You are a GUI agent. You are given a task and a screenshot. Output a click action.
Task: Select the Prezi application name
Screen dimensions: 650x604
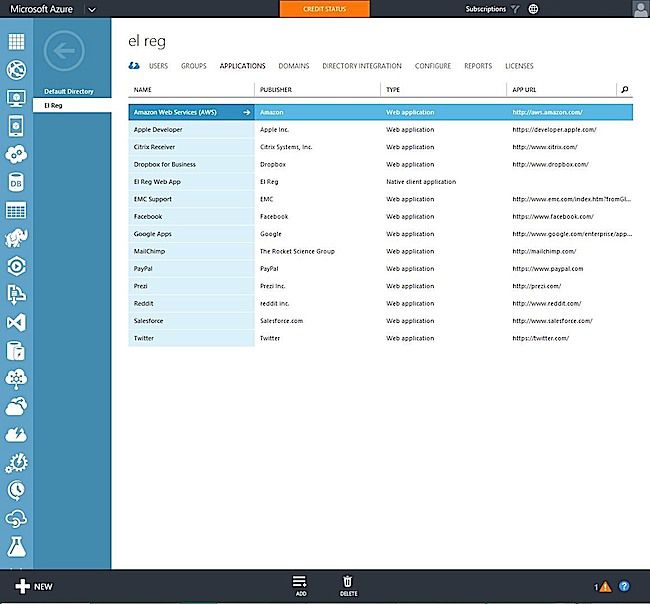(x=141, y=286)
